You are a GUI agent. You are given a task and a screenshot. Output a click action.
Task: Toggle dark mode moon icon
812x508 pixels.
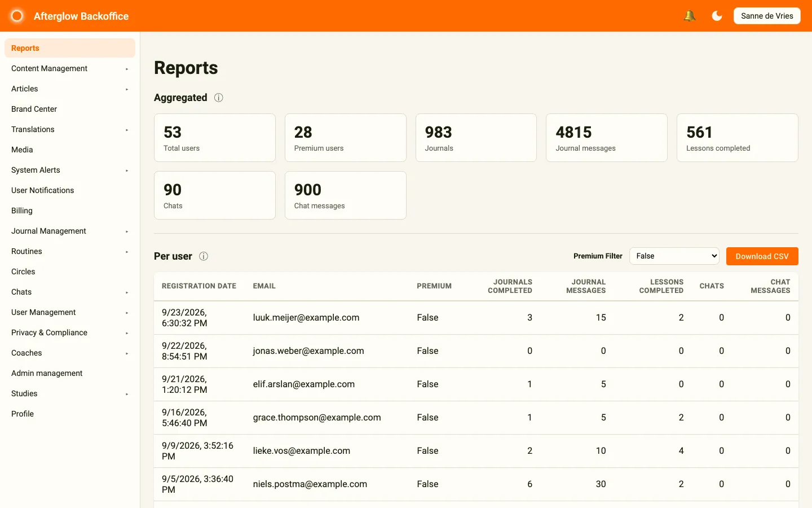717,16
